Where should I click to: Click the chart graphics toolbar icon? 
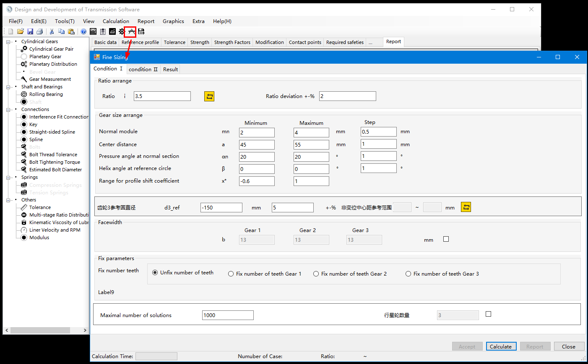point(112,31)
